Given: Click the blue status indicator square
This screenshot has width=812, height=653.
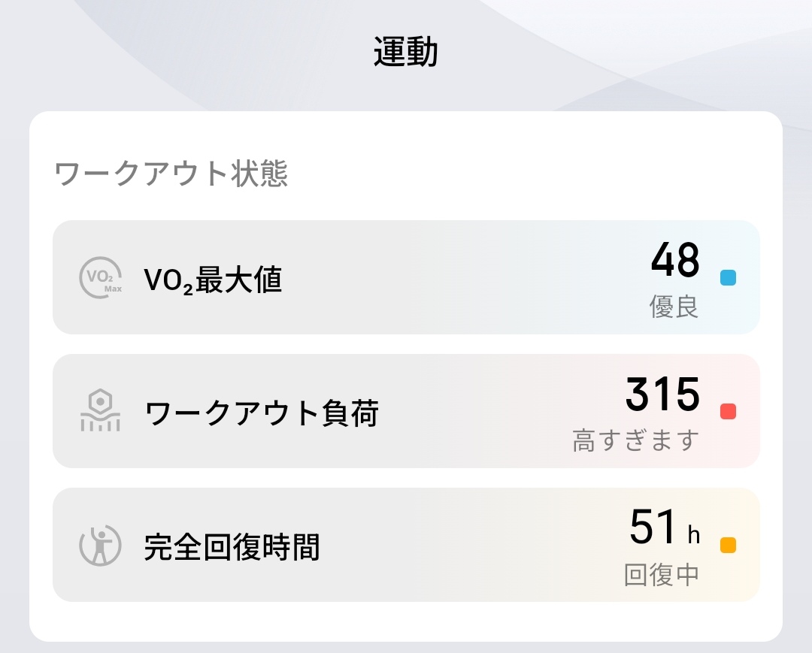Looking at the screenshot, I should click(727, 278).
